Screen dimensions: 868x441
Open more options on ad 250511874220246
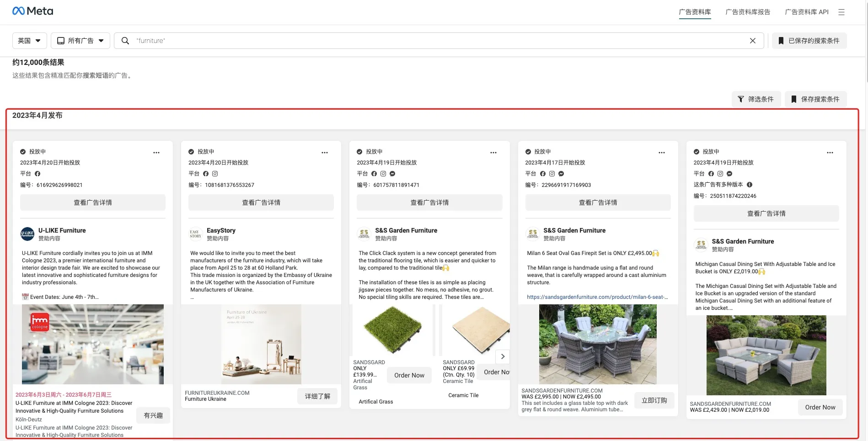point(830,153)
